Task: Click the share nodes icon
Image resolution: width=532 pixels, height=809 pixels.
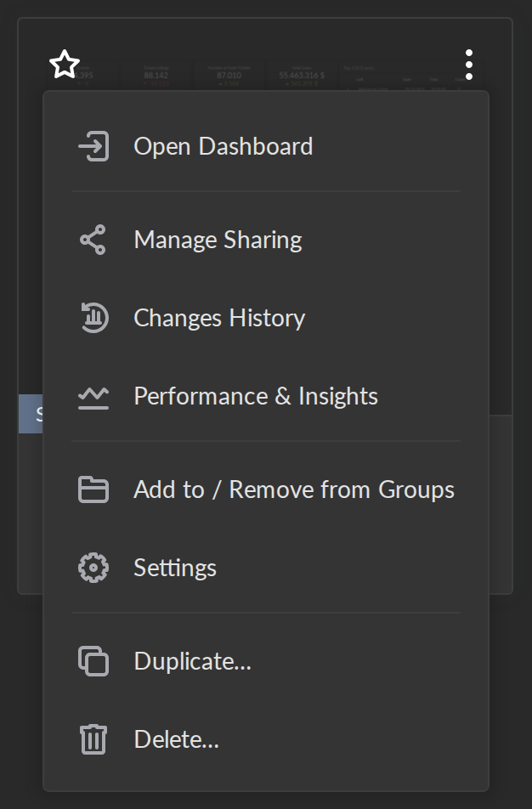Action: pyautogui.click(x=93, y=240)
